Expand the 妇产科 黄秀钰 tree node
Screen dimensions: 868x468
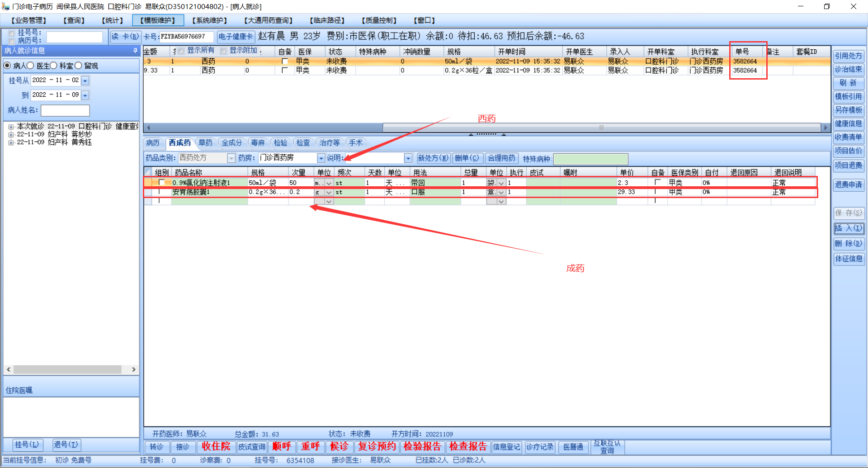click(x=11, y=142)
